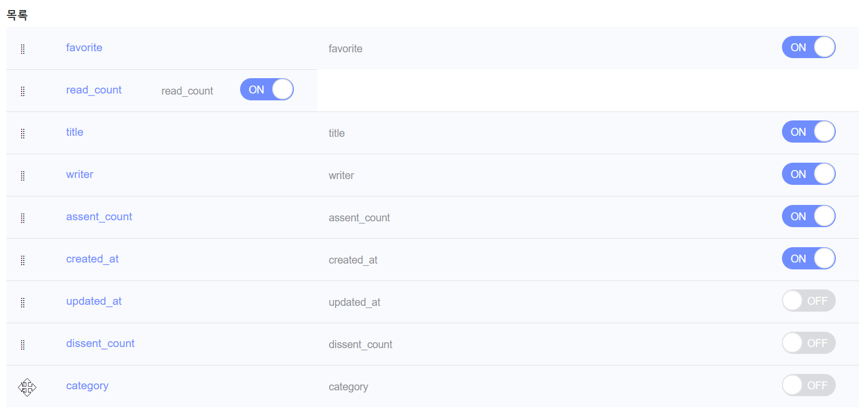Click the assent_count link
Image resolution: width=868 pixels, height=412 pixels.
(x=99, y=217)
